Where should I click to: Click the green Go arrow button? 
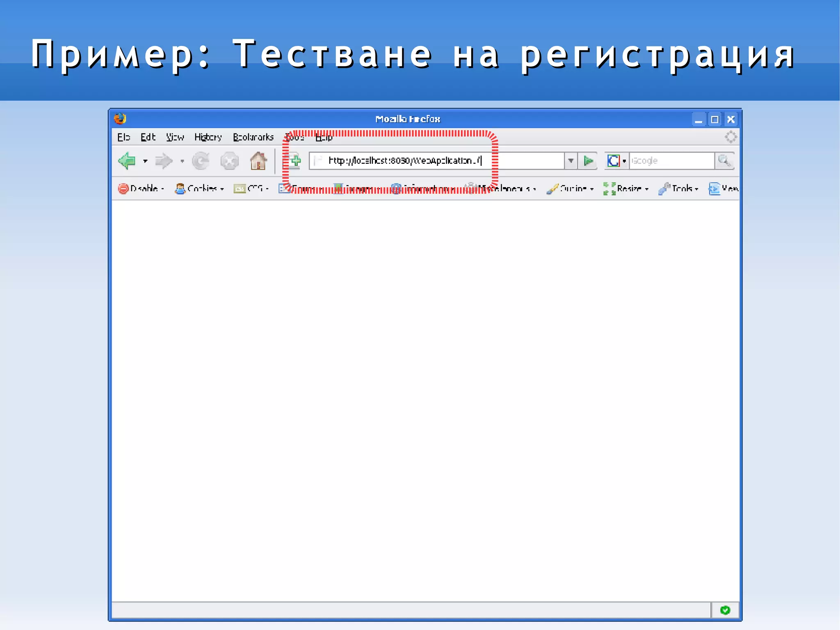point(588,160)
